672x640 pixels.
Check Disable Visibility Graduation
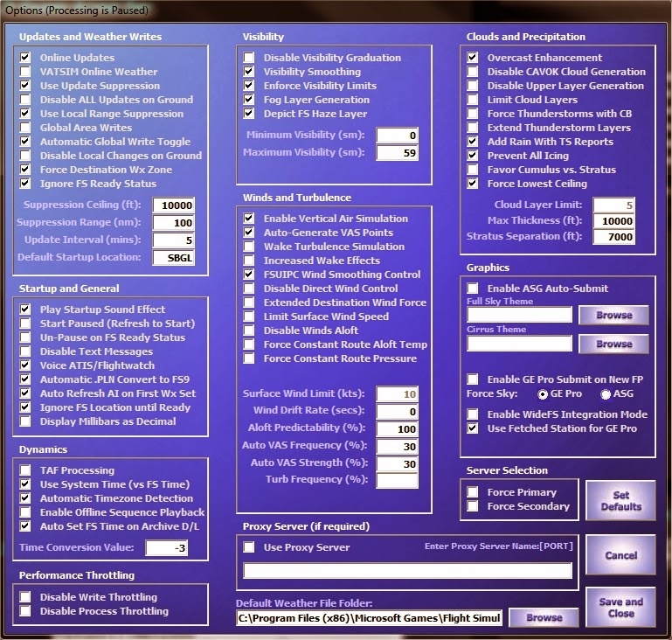click(248, 58)
